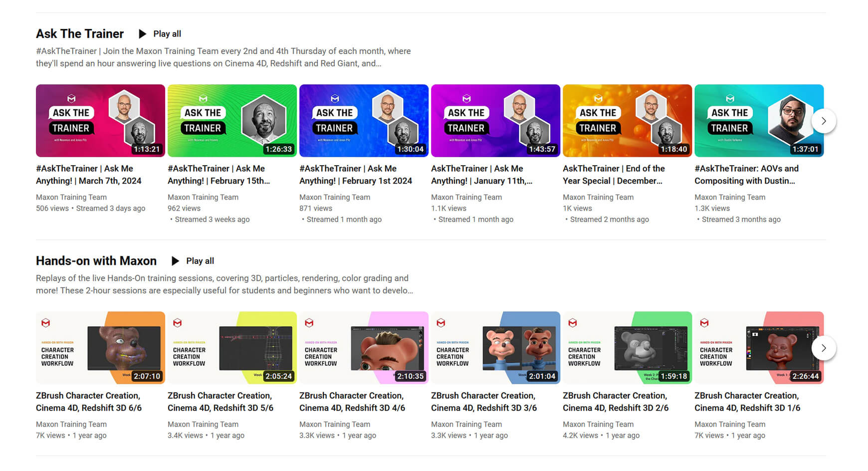868x471 pixels.
Task: Open AOVs and Compositing video thumbnail
Action: (x=759, y=121)
